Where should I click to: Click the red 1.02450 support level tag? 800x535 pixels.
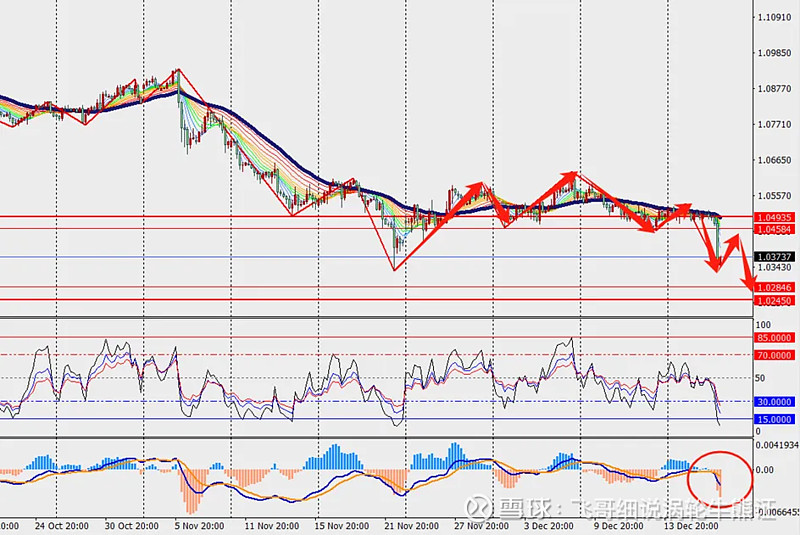tap(776, 300)
